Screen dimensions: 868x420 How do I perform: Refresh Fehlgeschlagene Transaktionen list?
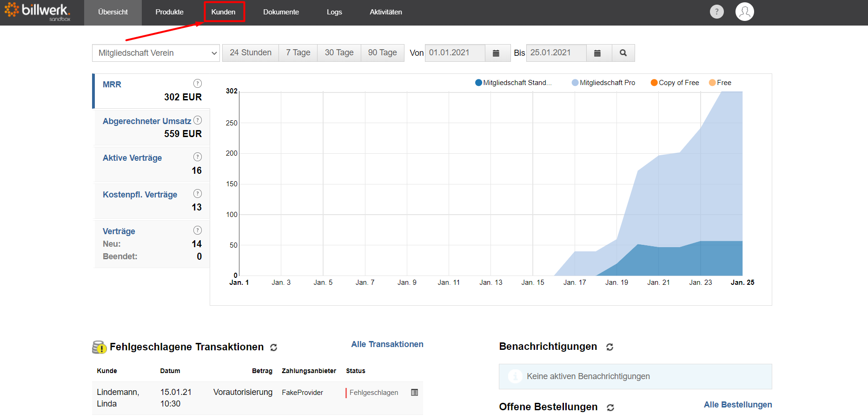273,348
